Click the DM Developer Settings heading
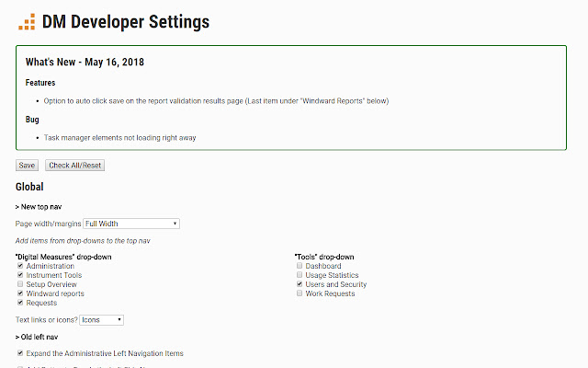Screen dimensions: 588x368 point(126,22)
